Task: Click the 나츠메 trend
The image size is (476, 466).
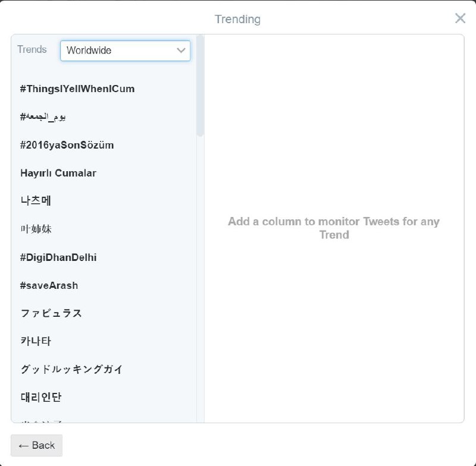Action: click(36, 201)
